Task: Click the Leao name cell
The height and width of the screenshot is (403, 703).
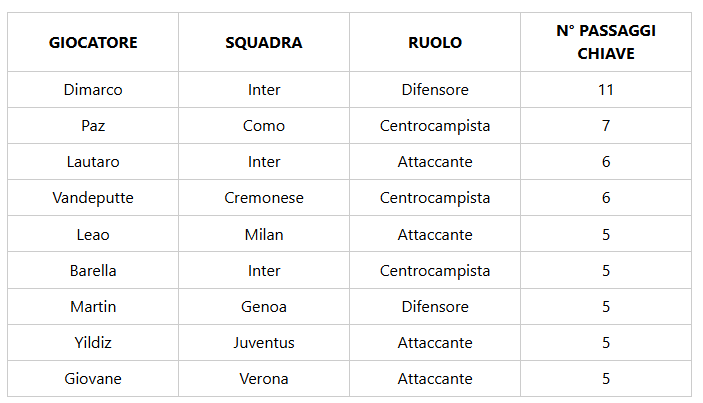Action: click(x=93, y=235)
